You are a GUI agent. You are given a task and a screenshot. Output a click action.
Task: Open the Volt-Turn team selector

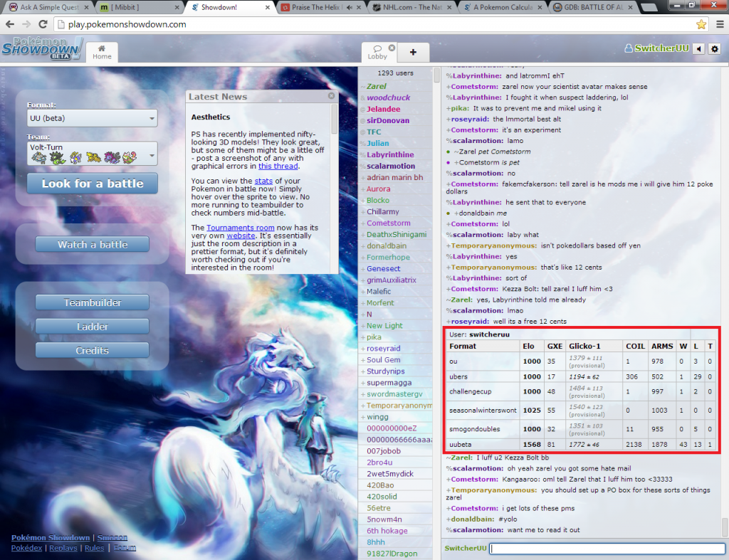tap(92, 154)
